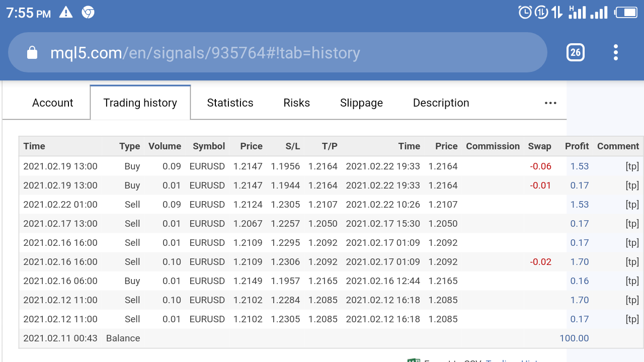
Task: Click the mql5.com address bar
Action: click(277, 52)
